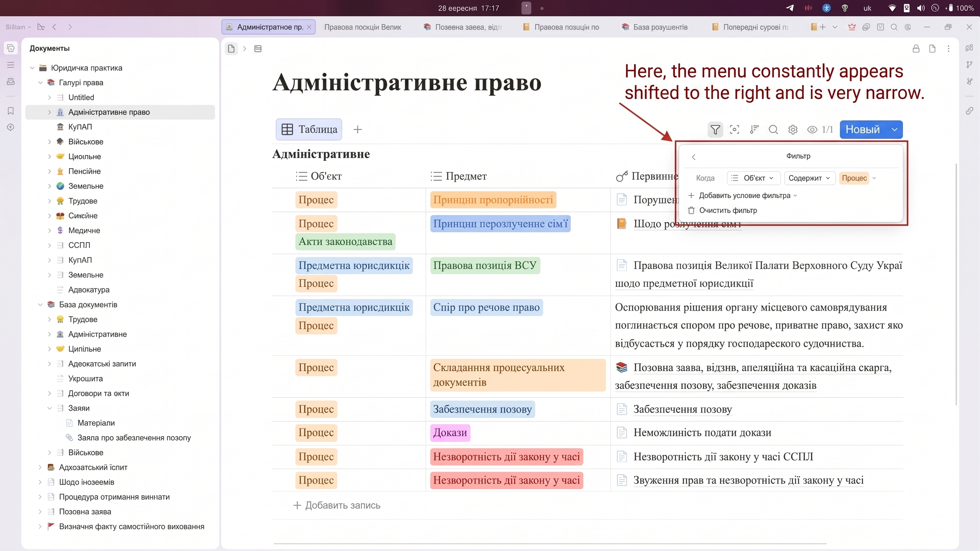The width and height of the screenshot is (980, 551).
Task: Select the Таблица view tab
Action: [x=309, y=129]
